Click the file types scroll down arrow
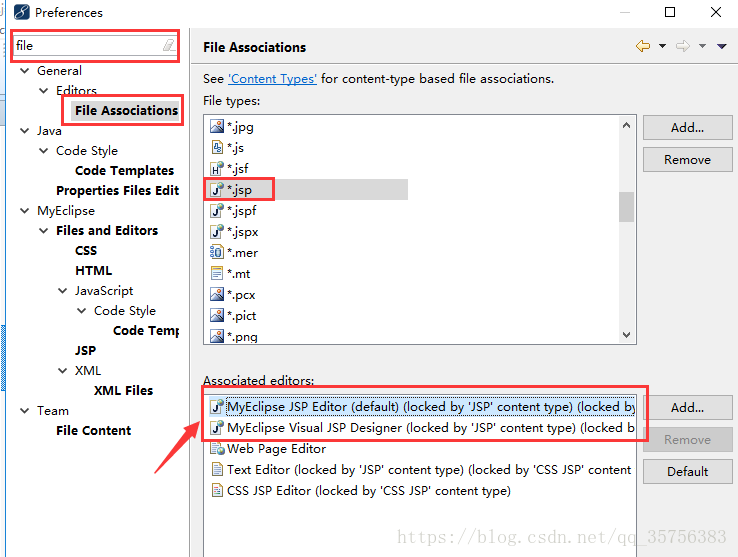738x557 pixels. (x=626, y=335)
